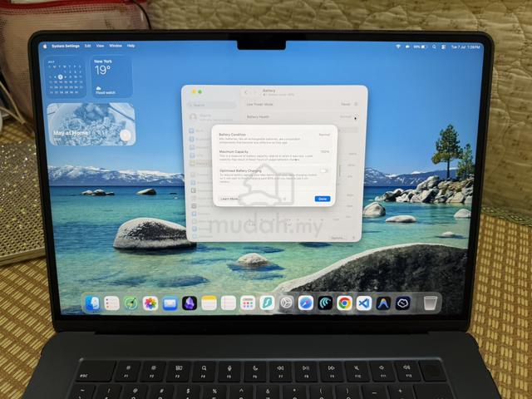Click the Battery Health info button
Image resolution: width=532 pixels, height=399 pixels.
coord(355,118)
